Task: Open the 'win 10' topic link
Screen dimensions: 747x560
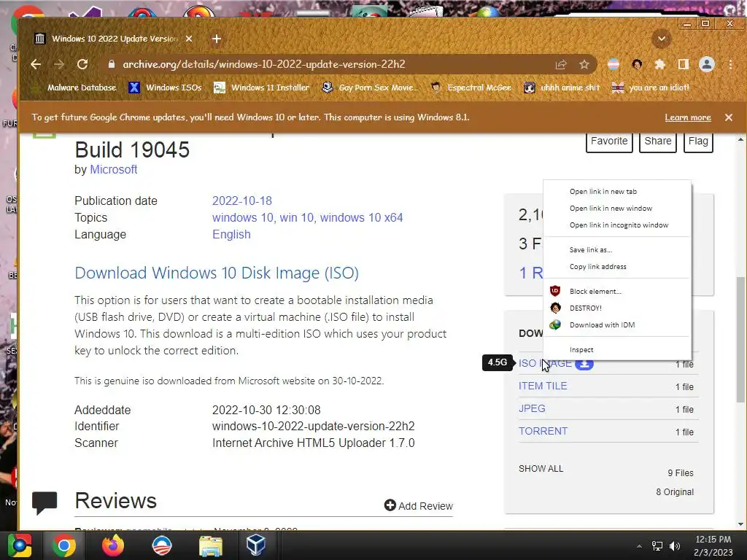Action: pyautogui.click(x=296, y=217)
